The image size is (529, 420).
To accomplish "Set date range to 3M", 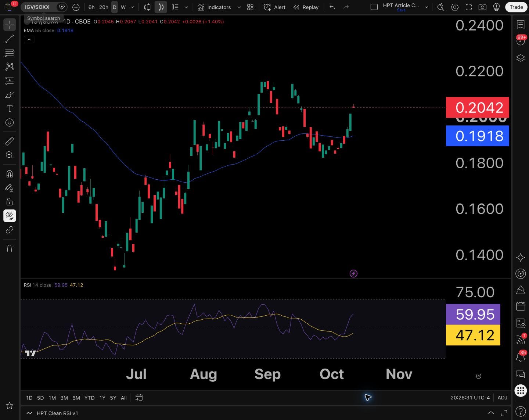I will pos(64,398).
